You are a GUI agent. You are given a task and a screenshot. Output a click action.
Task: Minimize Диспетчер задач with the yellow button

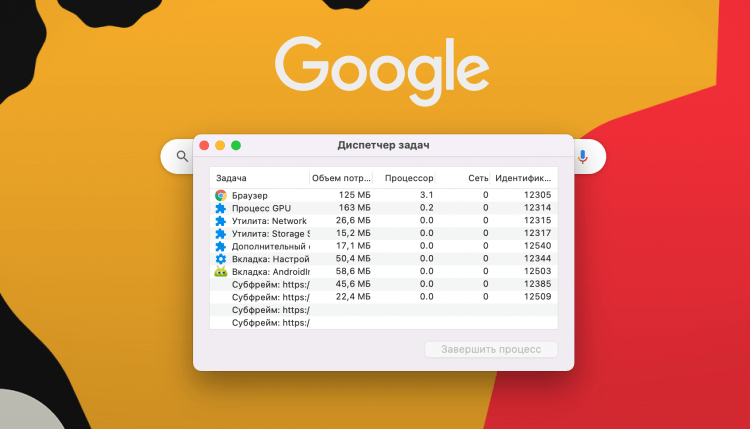coord(220,145)
